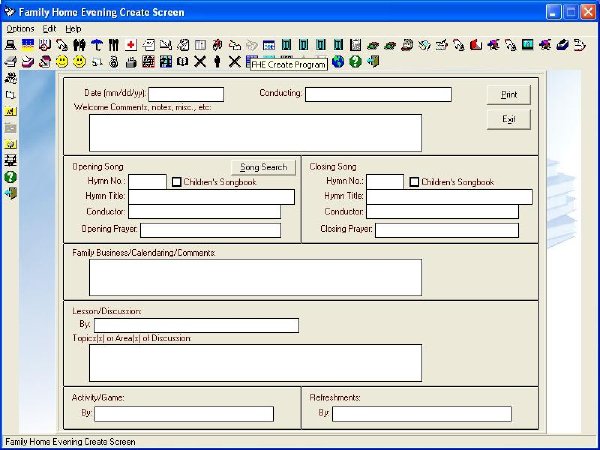Open the Edit menu

tap(49, 29)
